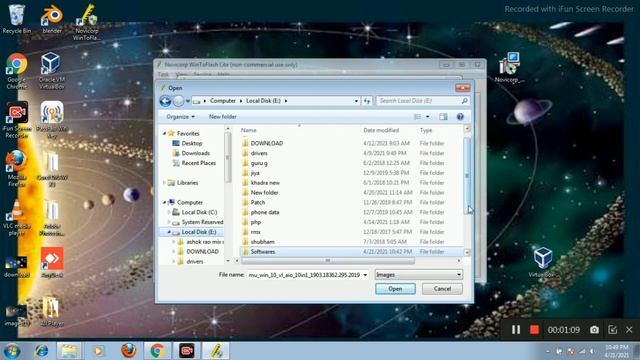
Task: Click the File name input field
Action: tap(304, 275)
